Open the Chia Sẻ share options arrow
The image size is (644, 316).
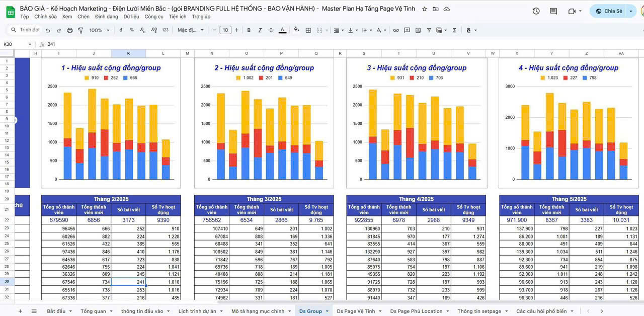click(x=631, y=11)
